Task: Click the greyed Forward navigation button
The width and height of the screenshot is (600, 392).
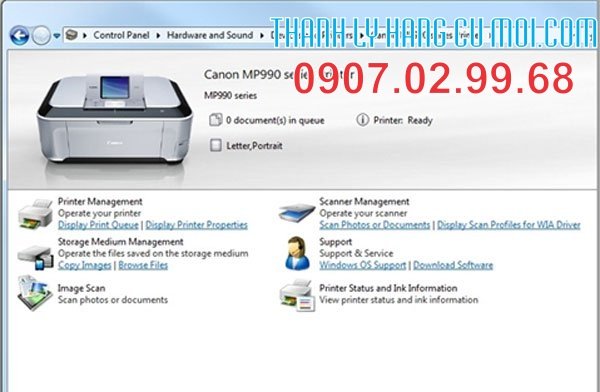Action: (41, 36)
